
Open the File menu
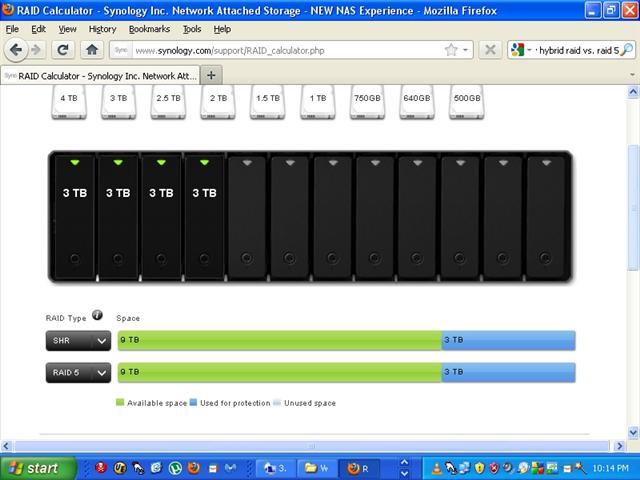12,29
